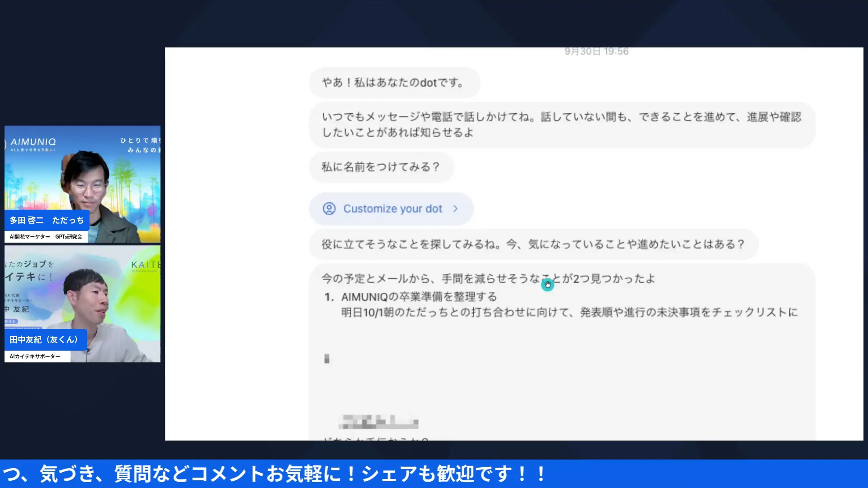
Task: Select the webcam thumbnail of 田中友紀（友くん）
Action: 82,304
